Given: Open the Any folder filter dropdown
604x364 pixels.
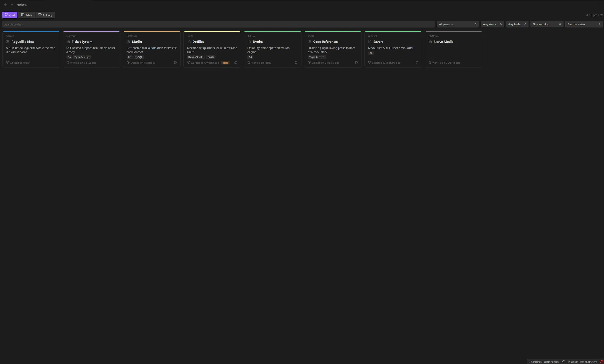Looking at the screenshot, I should pyautogui.click(x=517, y=24).
